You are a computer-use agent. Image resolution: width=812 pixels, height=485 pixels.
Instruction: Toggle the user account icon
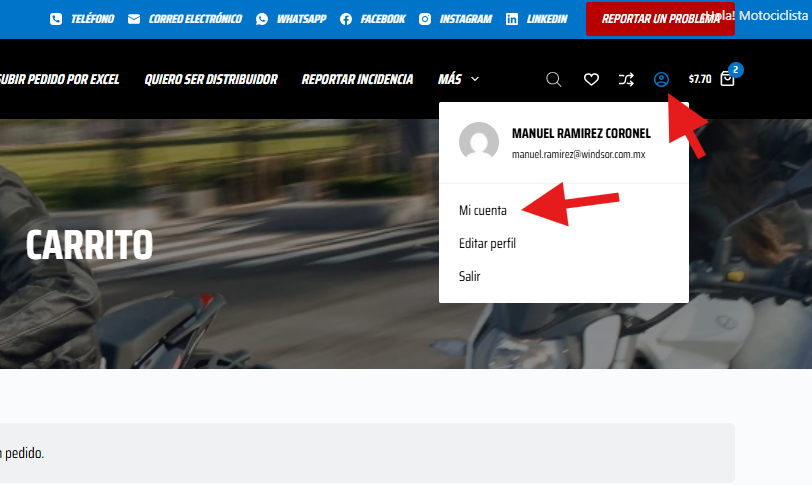pos(661,79)
